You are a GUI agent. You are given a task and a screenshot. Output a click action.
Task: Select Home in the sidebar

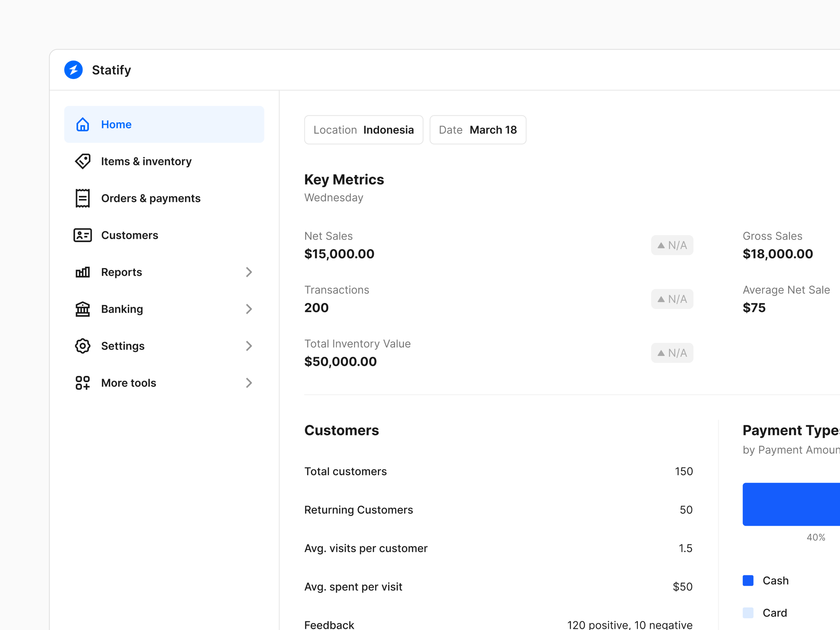pyautogui.click(x=164, y=125)
